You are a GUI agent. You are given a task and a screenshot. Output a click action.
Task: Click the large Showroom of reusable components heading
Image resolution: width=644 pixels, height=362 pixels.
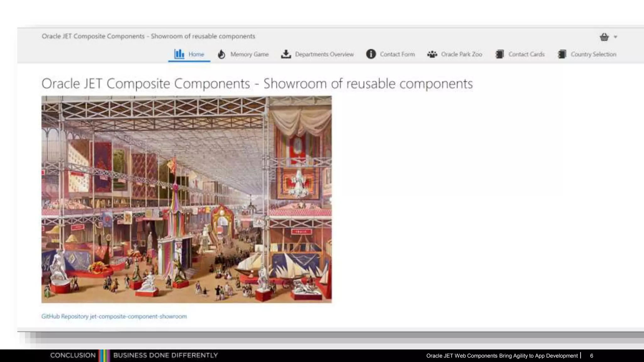(257, 84)
